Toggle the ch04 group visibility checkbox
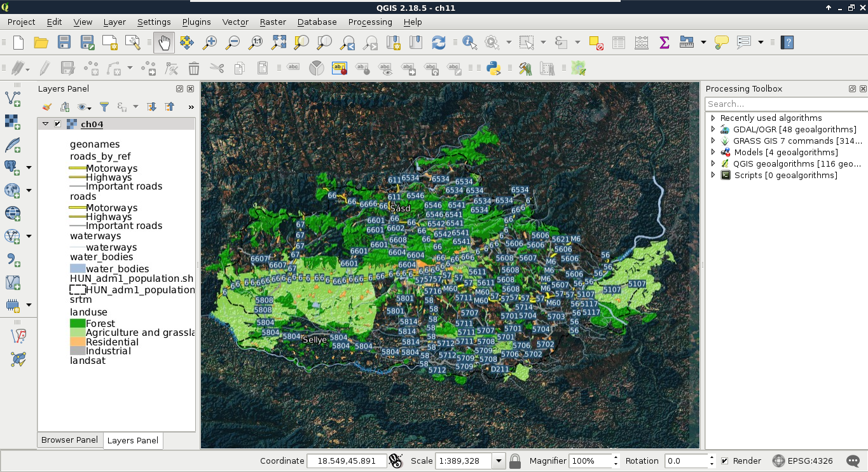 click(58, 124)
